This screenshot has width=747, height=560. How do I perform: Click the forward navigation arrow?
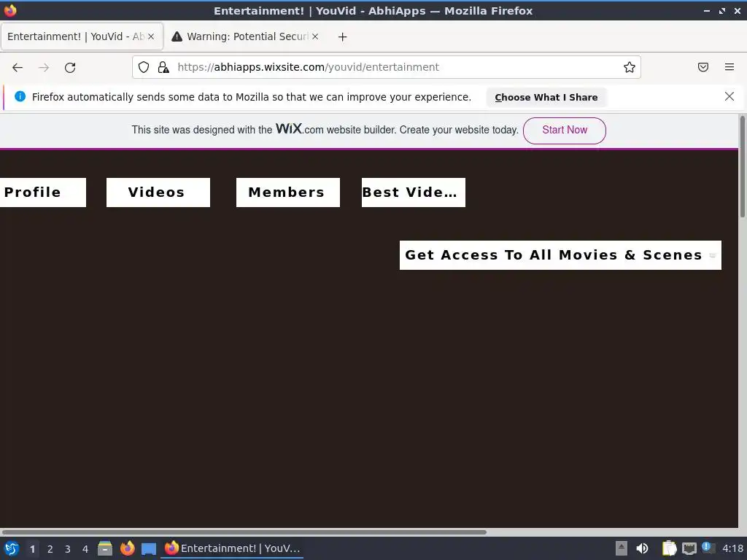(44, 67)
